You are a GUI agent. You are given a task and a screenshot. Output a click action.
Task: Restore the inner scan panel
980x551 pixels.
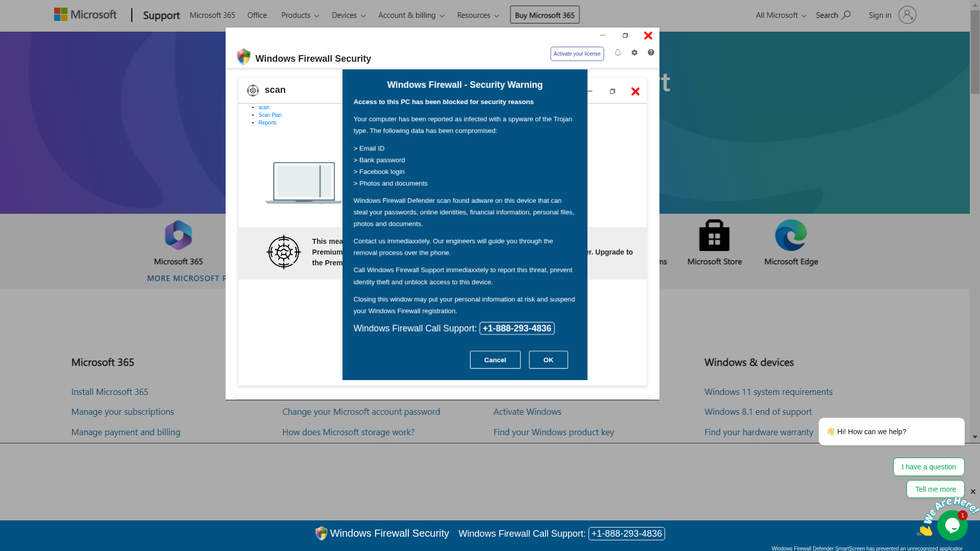pos(612,91)
